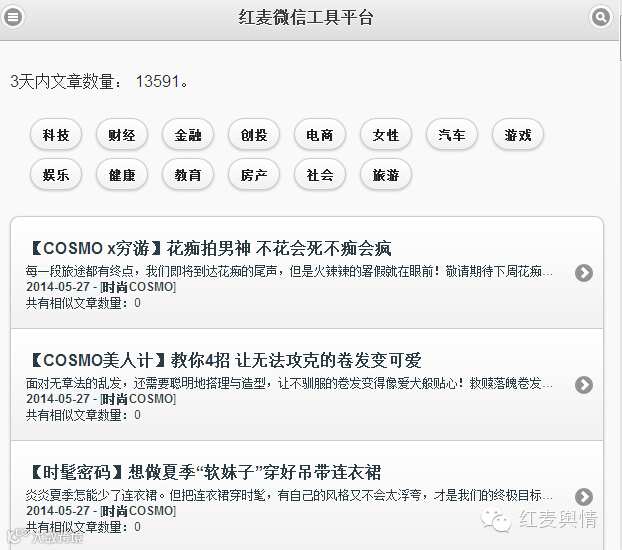The width and height of the screenshot is (622, 550).
Task: Select the 金融 category
Action: 188,135
